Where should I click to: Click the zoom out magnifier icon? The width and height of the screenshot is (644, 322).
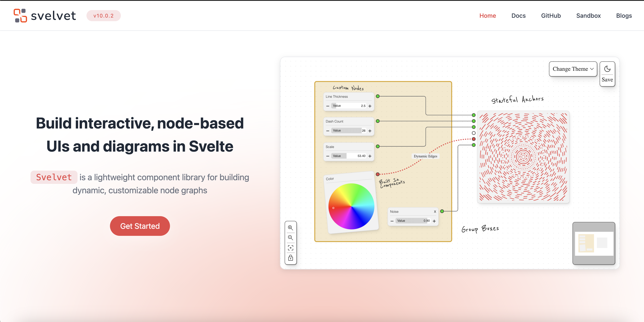[x=290, y=238]
